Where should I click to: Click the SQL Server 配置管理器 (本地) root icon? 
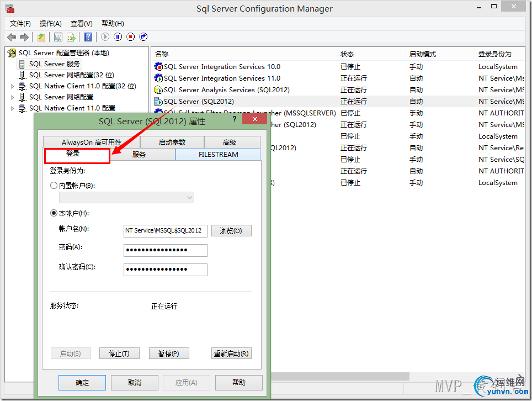pos(12,53)
